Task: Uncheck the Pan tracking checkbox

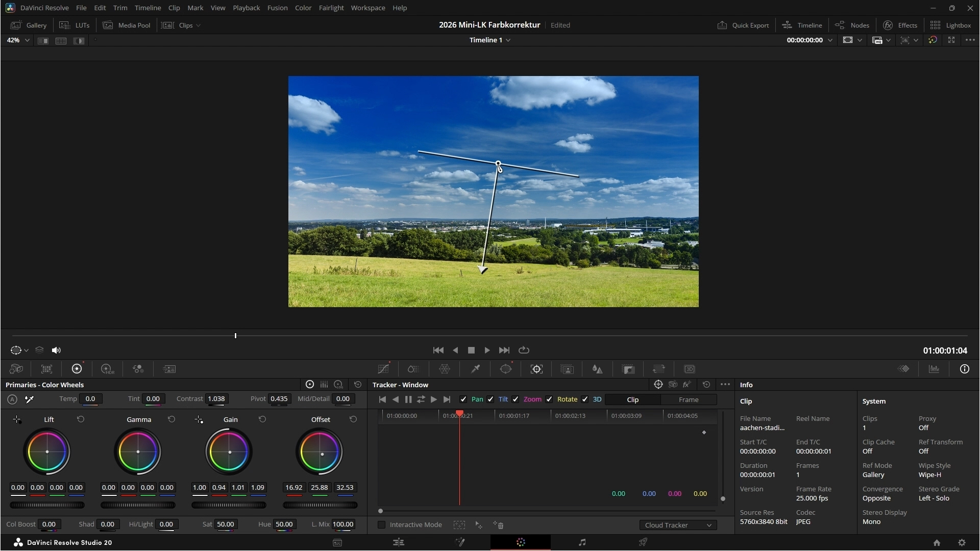Action: pyautogui.click(x=463, y=399)
